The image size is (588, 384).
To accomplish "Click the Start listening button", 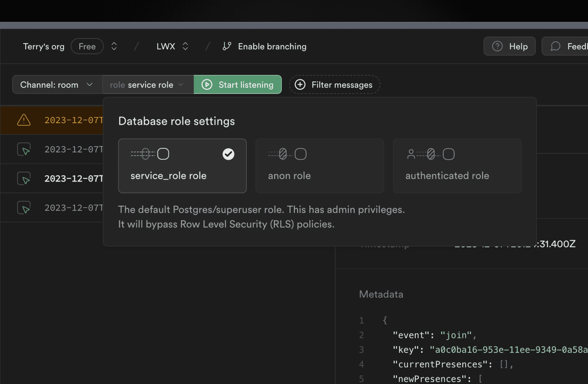I will click(x=238, y=85).
